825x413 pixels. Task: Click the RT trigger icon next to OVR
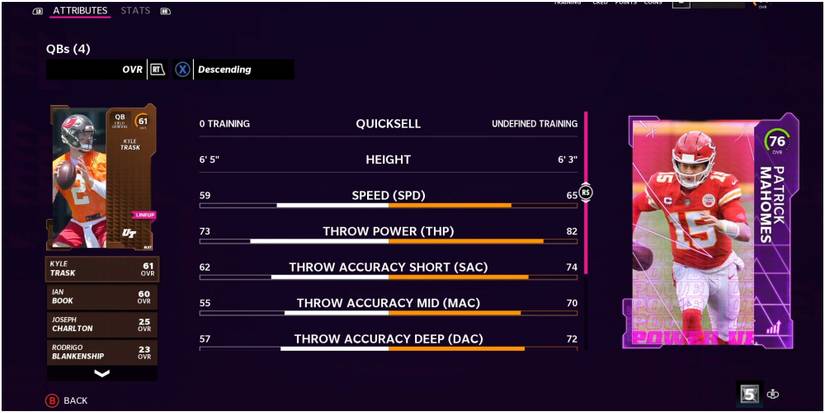click(x=157, y=70)
